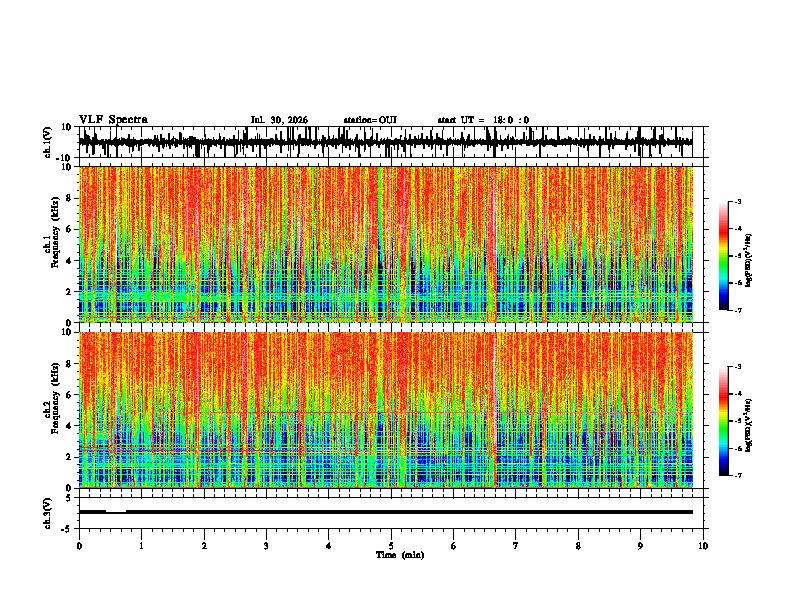Click the ch.2 spectrogram color scale bar

tap(724, 421)
